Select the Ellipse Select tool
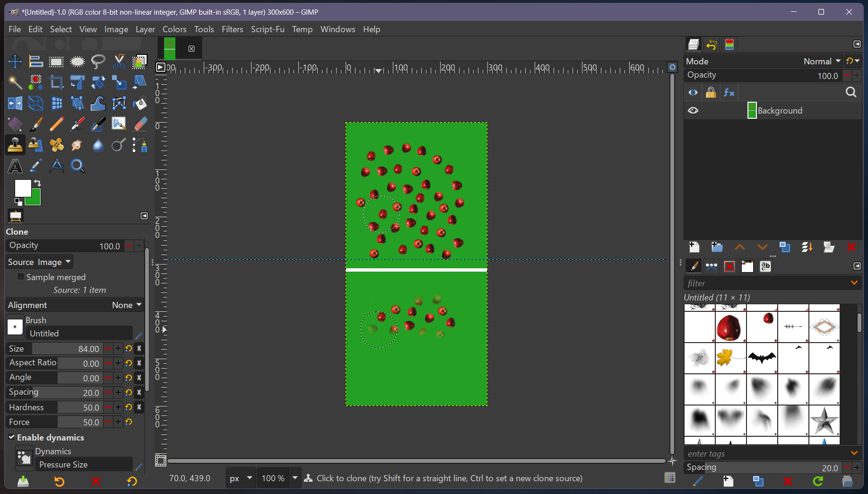The height and width of the screenshot is (494, 868). pyautogui.click(x=77, y=62)
